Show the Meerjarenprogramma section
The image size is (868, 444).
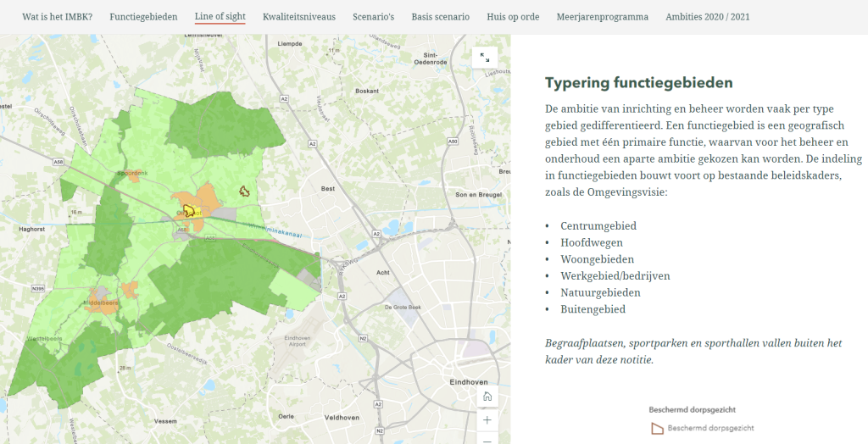click(602, 17)
